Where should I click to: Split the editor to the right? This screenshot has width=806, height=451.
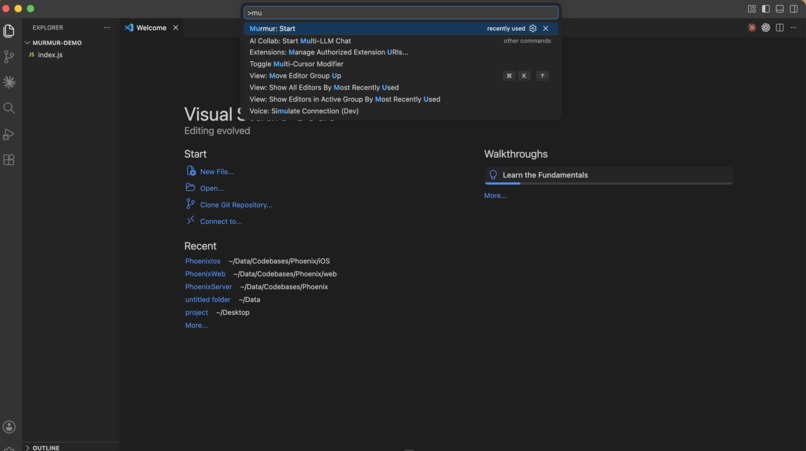(x=780, y=28)
